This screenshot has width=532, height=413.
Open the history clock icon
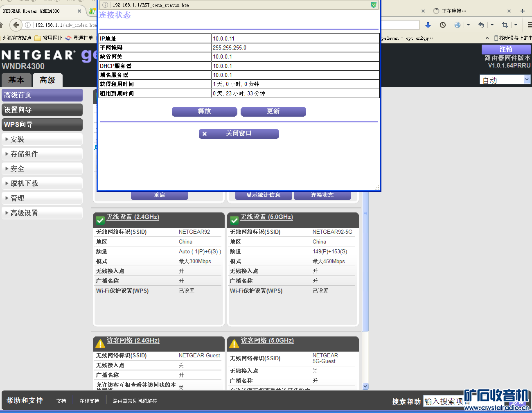coord(443,25)
